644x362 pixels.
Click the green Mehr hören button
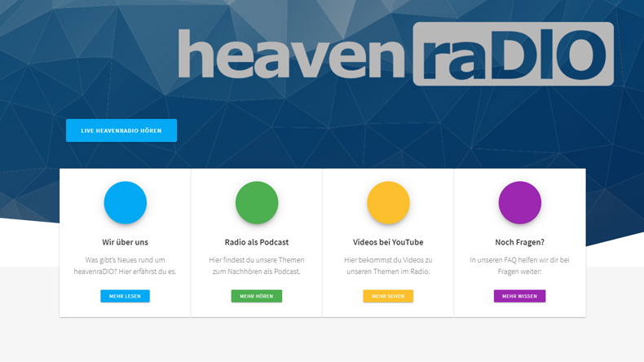click(x=257, y=296)
